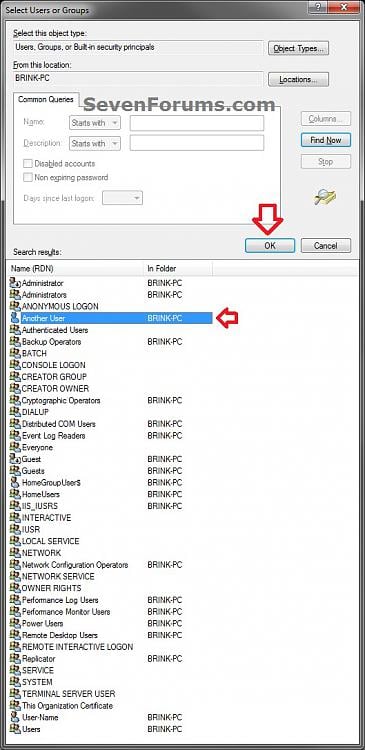Screen dimensions: 365x750
Task: Sort by the In Folder column header
Action: [177, 269]
